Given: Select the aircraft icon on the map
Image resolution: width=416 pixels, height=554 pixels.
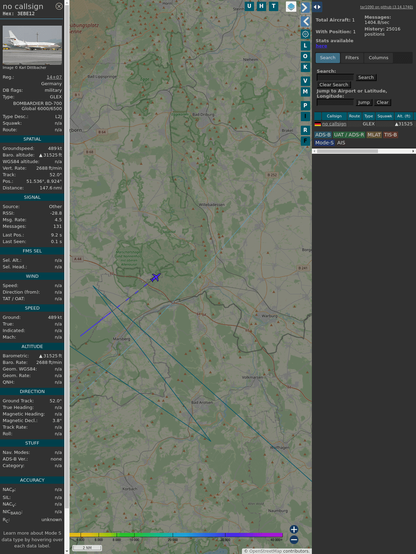Looking at the screenshot, I should 155,277.
